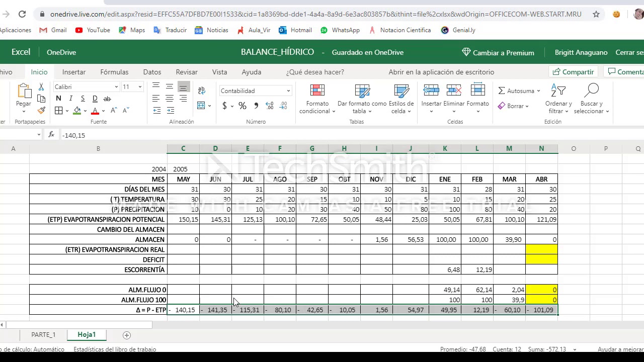Open the Calibri font name dropdown
This screenshot has width=644, height=362.
[x=116, y=87]
